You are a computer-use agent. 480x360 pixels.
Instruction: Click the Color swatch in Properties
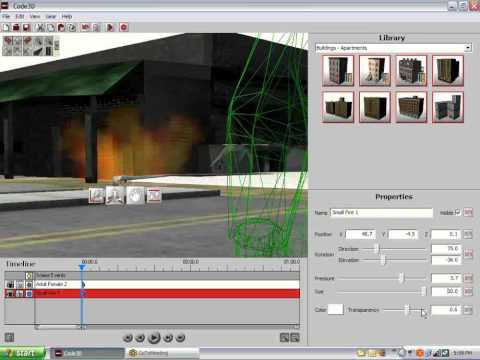(x=335, y=310)
